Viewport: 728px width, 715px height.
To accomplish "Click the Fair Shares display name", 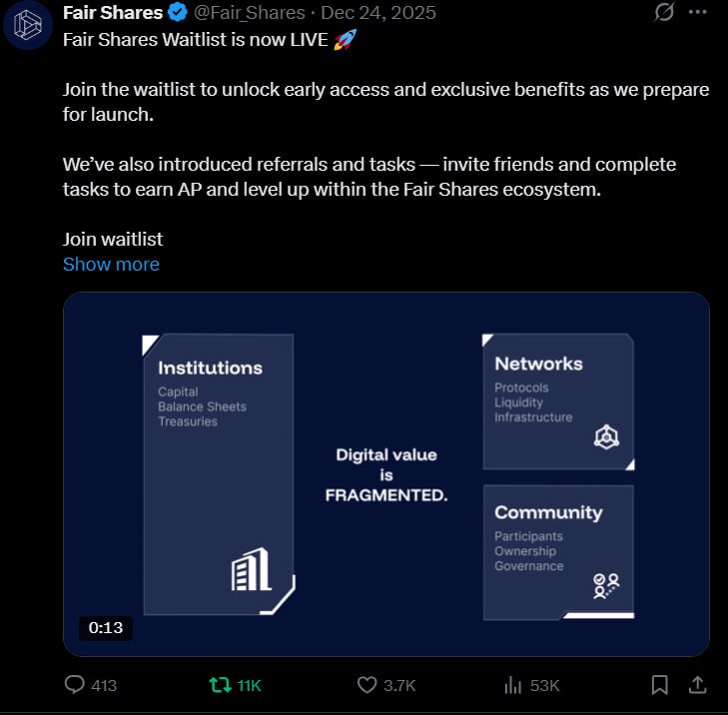I will 113,13.
